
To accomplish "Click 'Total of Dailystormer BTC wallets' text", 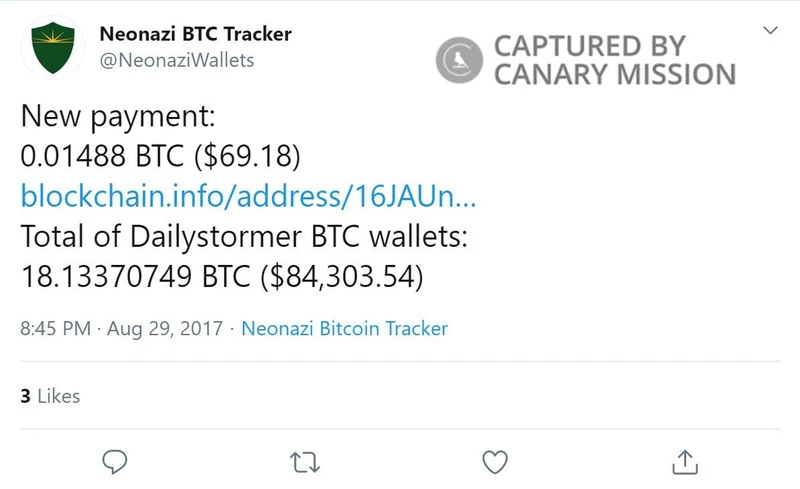I will [242, 236].
